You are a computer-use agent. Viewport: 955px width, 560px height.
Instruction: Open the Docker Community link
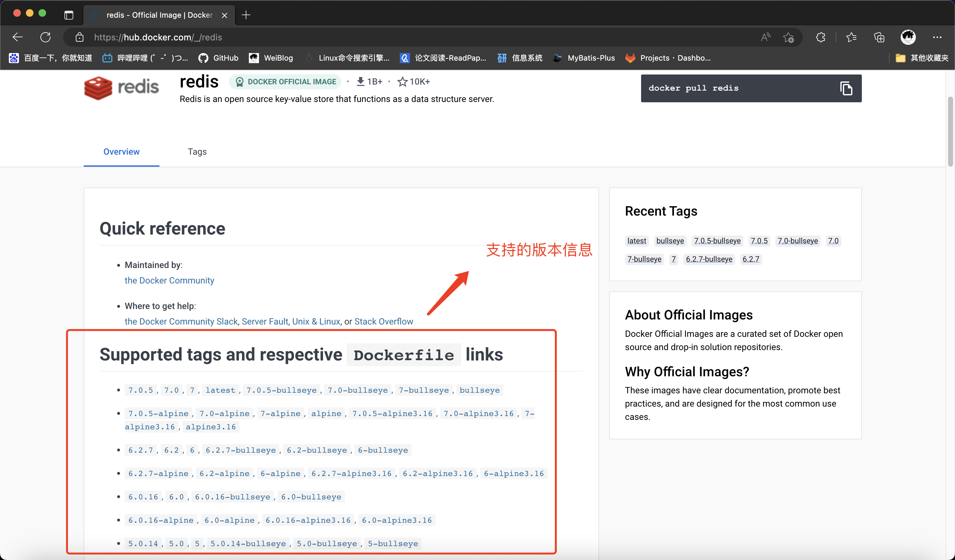[169, 280]
